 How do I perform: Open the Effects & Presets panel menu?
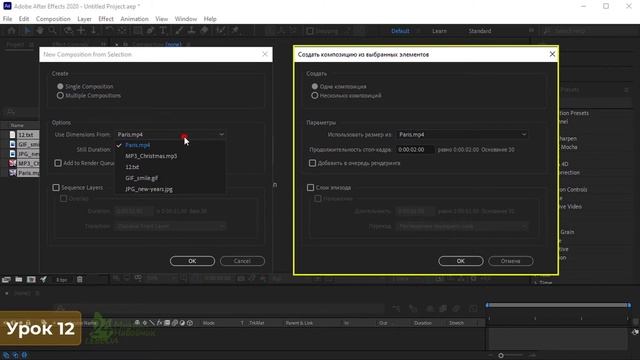click(x=627, y=90)
